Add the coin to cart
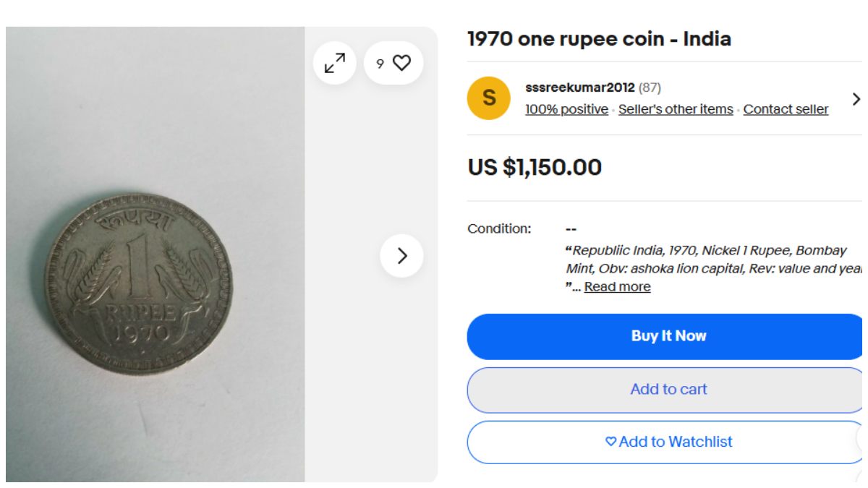 [x=667, y=388]
